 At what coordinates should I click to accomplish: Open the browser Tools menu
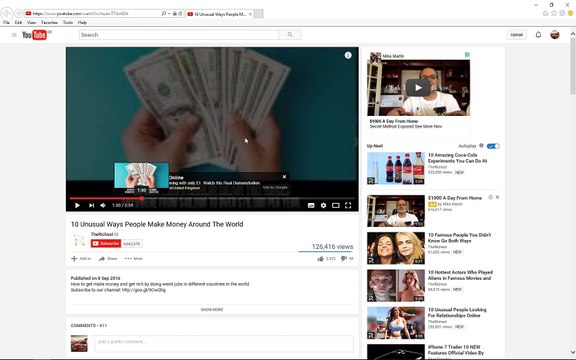point(68,22)
